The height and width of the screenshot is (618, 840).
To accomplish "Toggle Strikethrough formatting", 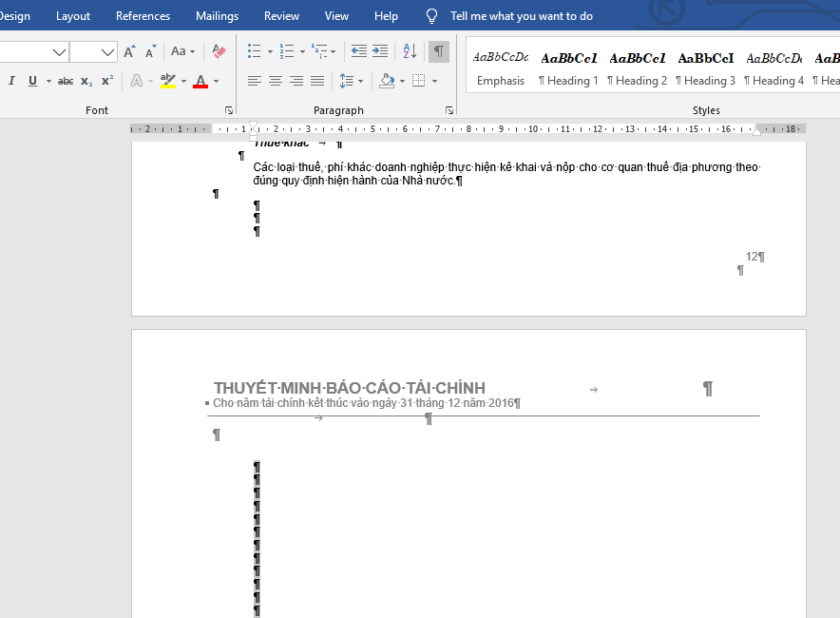I will pyautogui.click(x=66, y=81).
